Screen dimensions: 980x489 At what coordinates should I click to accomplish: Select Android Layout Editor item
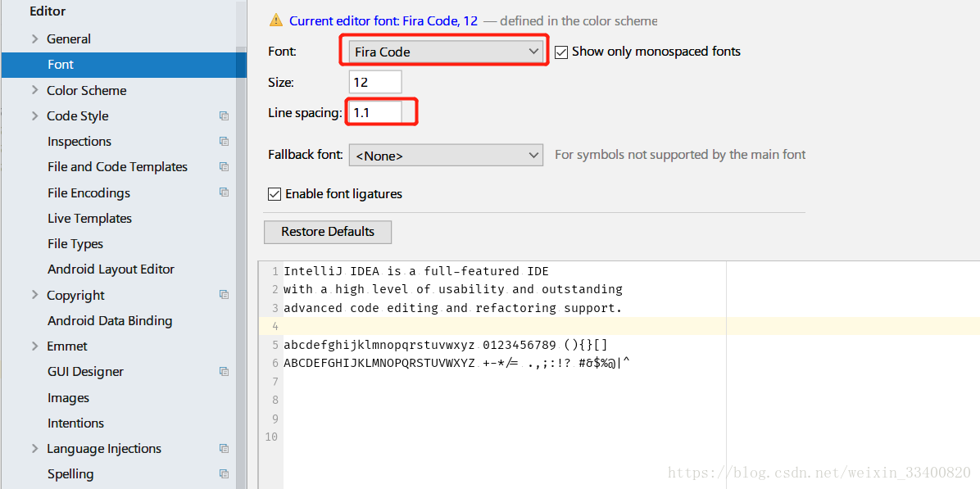click(111, 269)
